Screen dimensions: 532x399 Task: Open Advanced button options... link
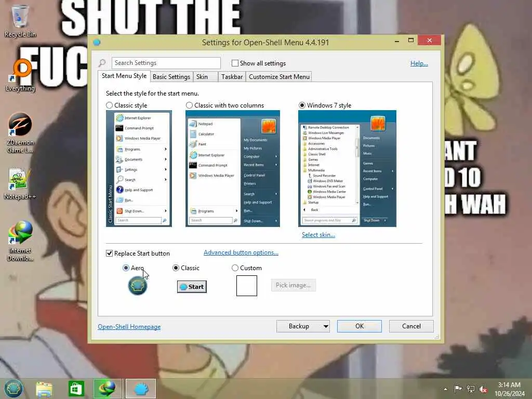241,252
